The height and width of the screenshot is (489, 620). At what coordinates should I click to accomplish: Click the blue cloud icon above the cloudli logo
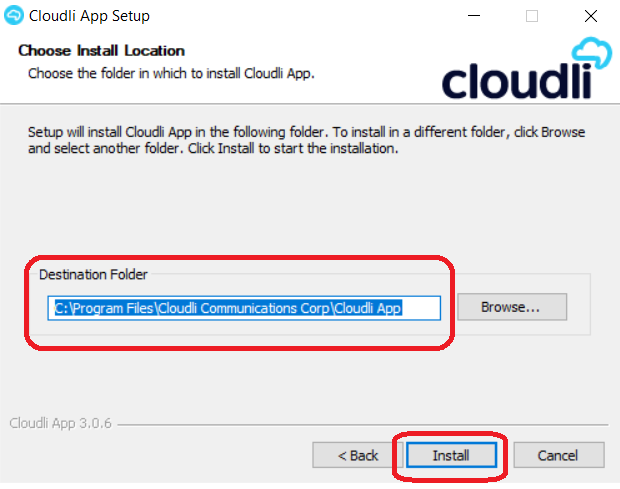tap(592, 53)
